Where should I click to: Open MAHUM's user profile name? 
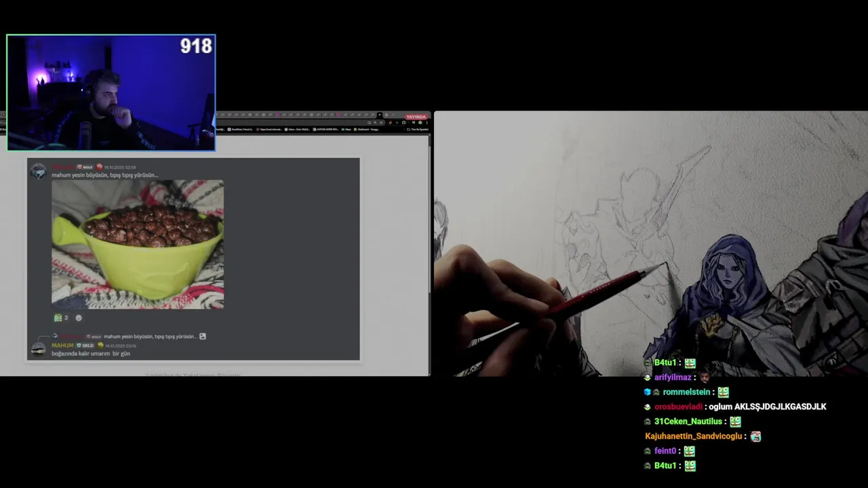click(62, 345)
